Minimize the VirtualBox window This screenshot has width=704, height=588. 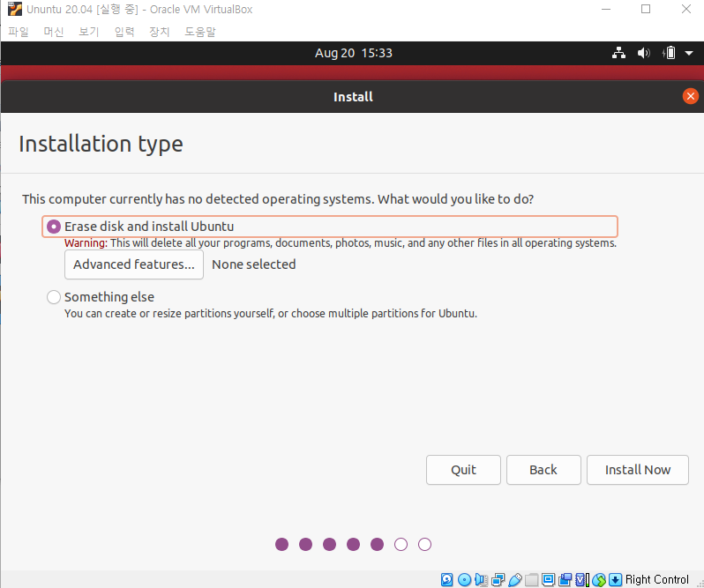coord(606,9)
